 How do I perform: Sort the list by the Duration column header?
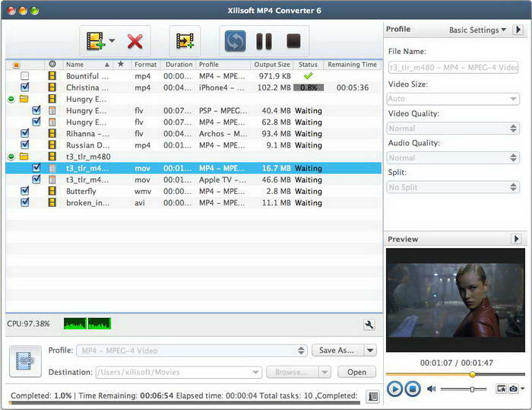[x=179, y=65]
